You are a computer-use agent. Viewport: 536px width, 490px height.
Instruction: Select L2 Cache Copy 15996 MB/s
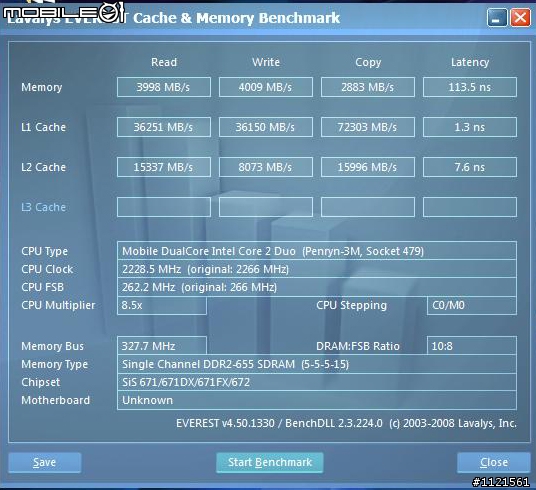pyautogui.click(x=367, y=167)
